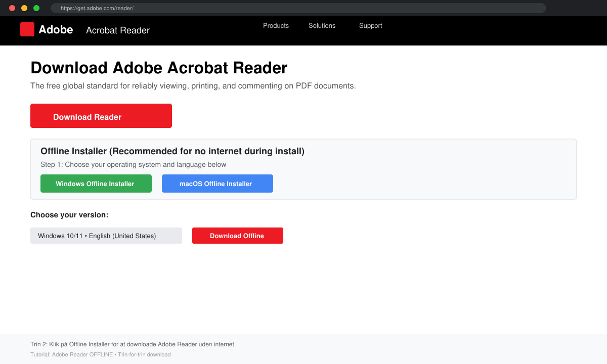Click the free global standard tagline
The width and height of the screenshot is (607, 364).
[193, 86]
